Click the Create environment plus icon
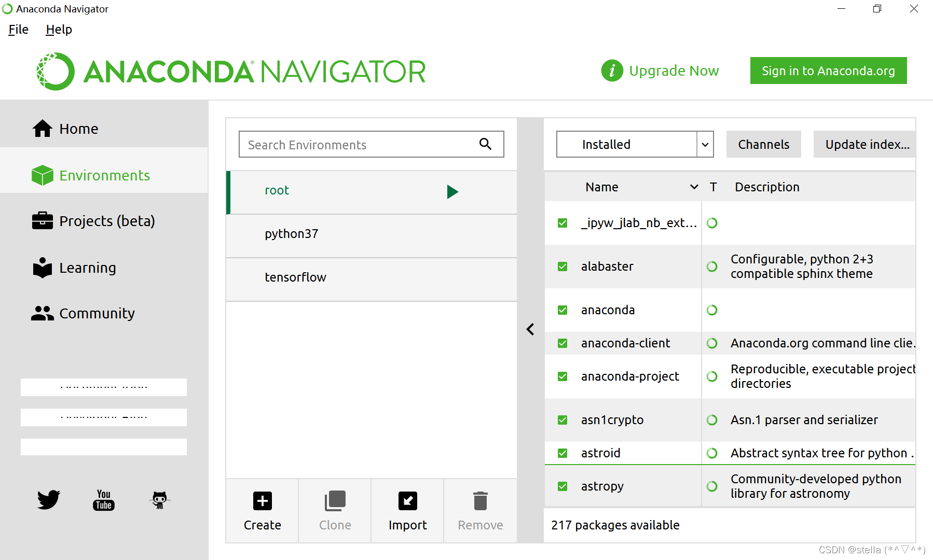This screenshot has width=933, height=560. click(262, 501)
